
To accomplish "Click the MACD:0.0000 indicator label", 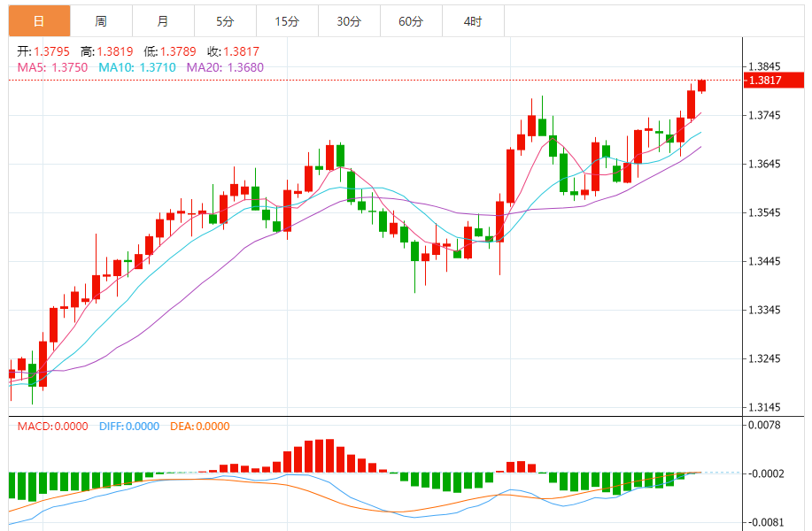I will [x=52, y=427].
